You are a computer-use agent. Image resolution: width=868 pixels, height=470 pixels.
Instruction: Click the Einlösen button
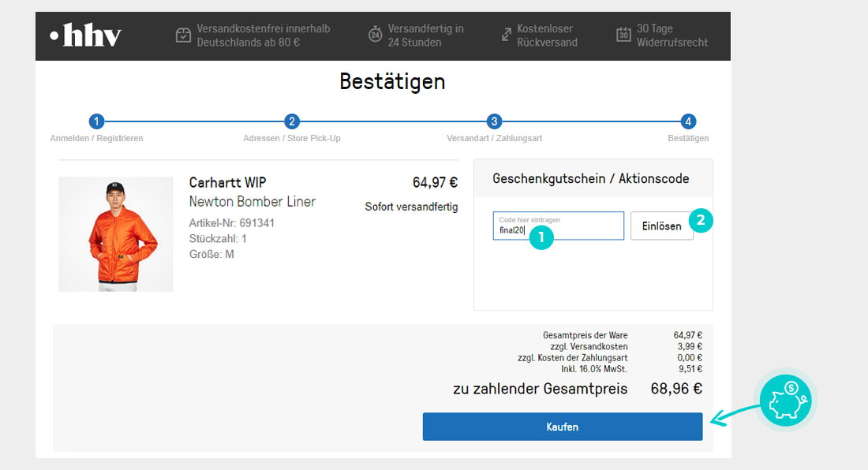tap(661, 226)
